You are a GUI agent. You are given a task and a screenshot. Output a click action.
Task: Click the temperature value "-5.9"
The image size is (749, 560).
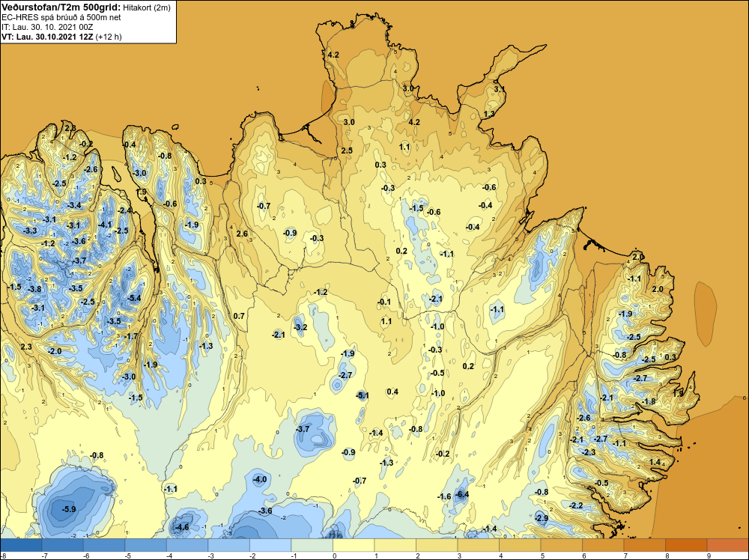[x=69, y=509]
